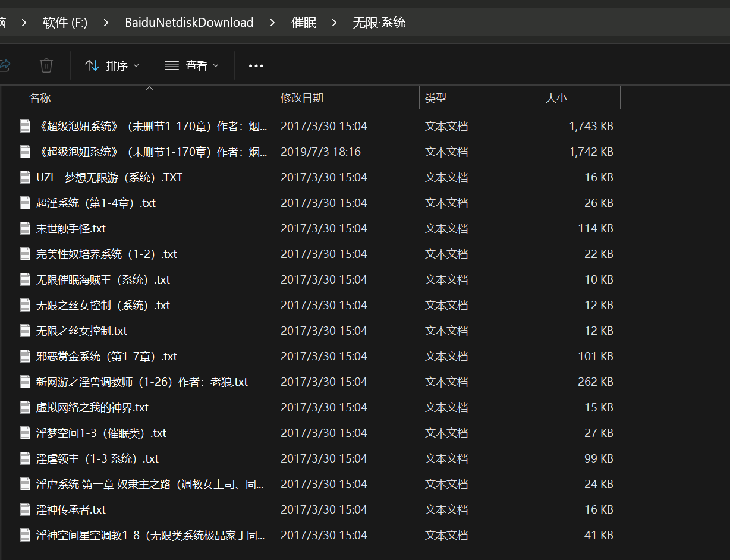Navigate to BaiduNetdiskDownload breadcrumb folder

tap(189, 23)
